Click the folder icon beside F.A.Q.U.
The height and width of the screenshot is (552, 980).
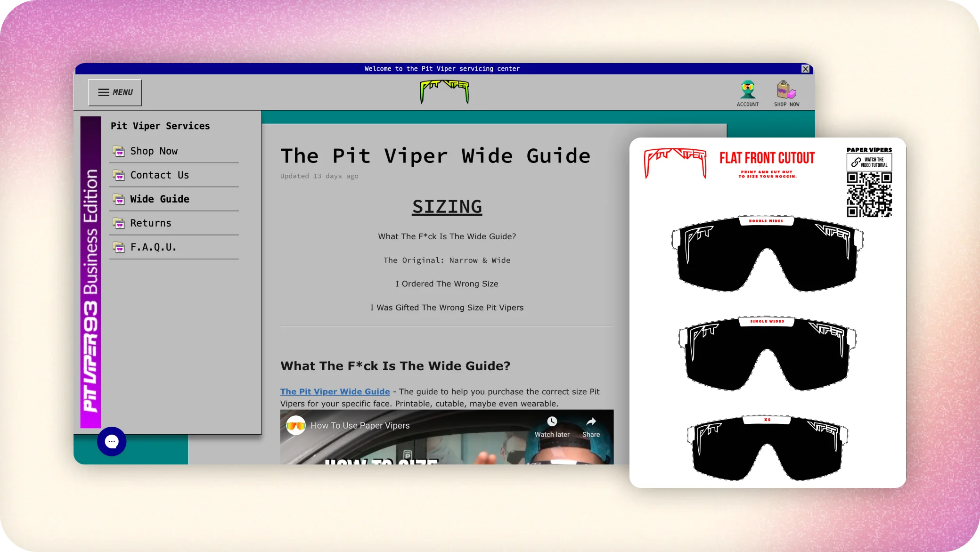(x=119, y=247)
